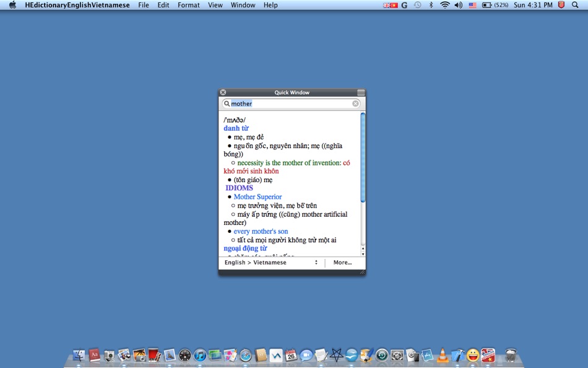Click the Sun 4:31 PM clock

533,5
